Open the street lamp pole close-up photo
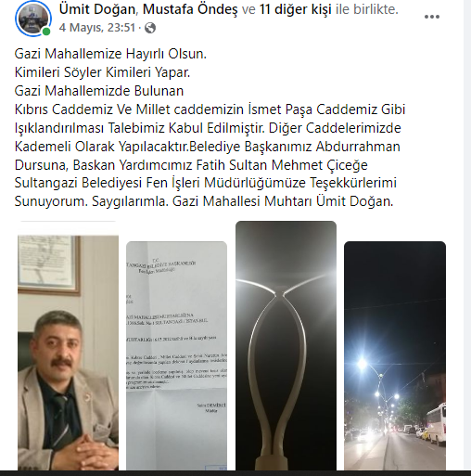 [286, 345]
